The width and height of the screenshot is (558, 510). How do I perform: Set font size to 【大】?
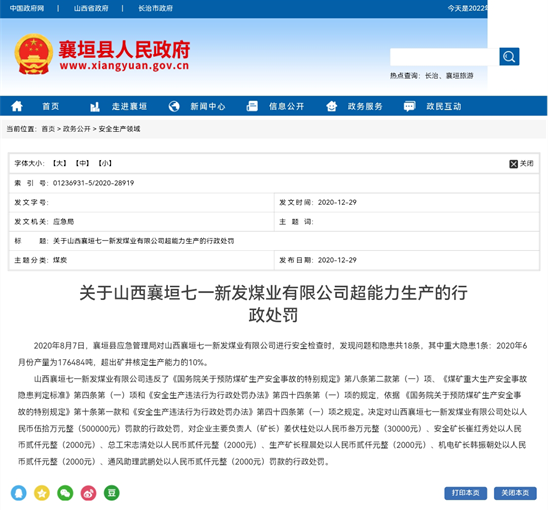tap(59, 163)
